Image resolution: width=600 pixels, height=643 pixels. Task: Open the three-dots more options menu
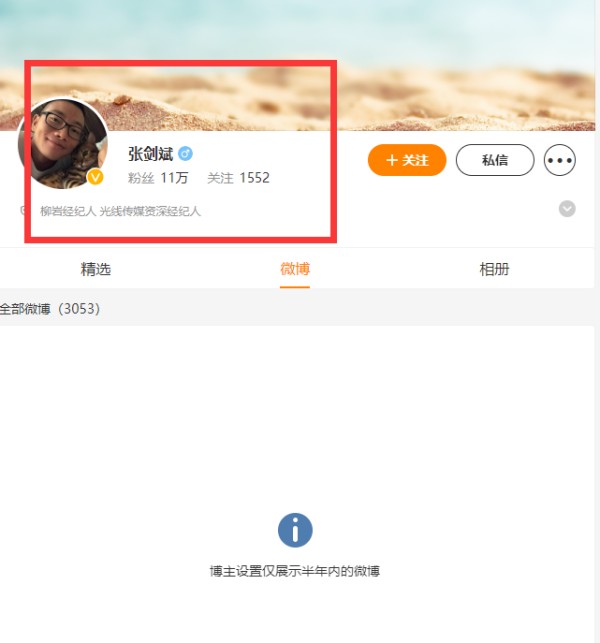coord(560,160)
